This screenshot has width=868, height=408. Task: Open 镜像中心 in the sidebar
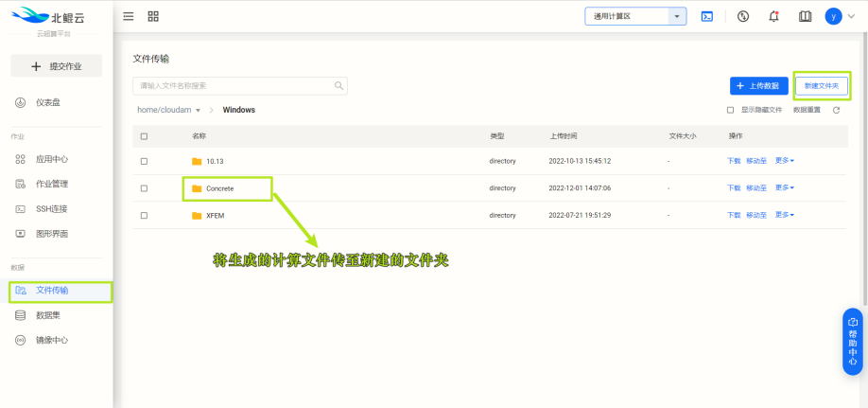tap(52, 340)
